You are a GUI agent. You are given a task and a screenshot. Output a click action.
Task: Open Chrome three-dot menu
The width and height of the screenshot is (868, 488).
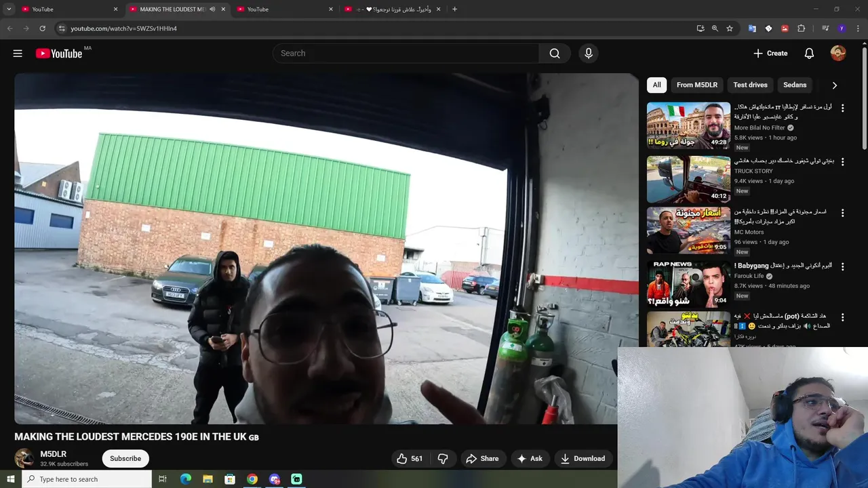click(859, 28)
